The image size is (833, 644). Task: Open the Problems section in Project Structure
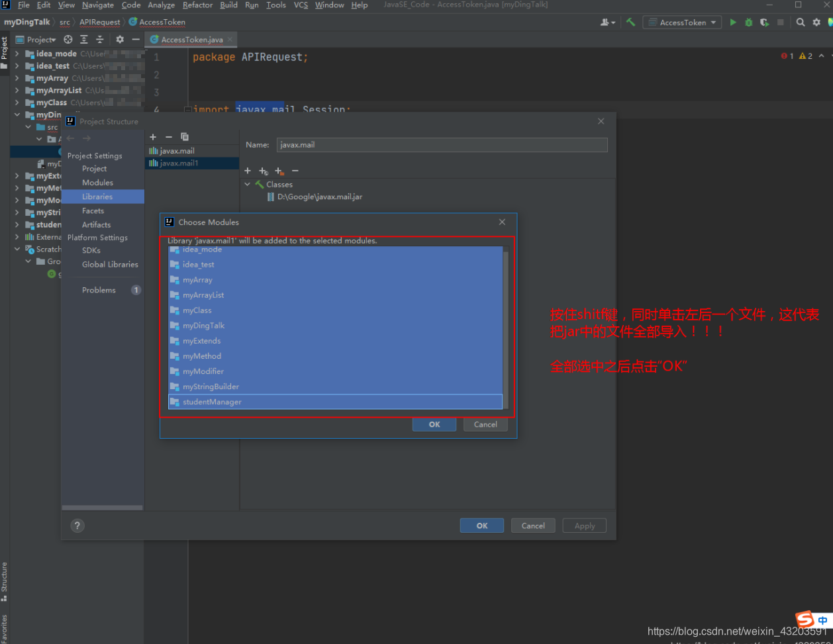click(99, 290)
